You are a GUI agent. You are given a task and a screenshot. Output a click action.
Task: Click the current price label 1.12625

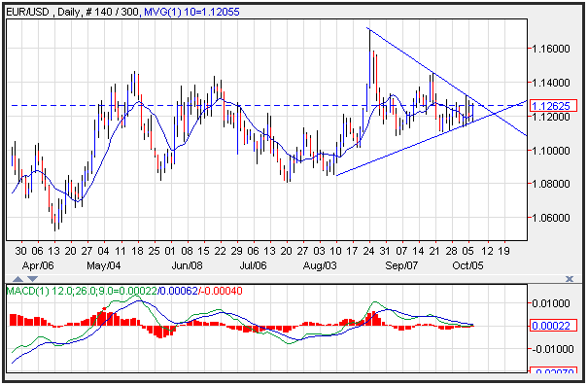[553, 106]
